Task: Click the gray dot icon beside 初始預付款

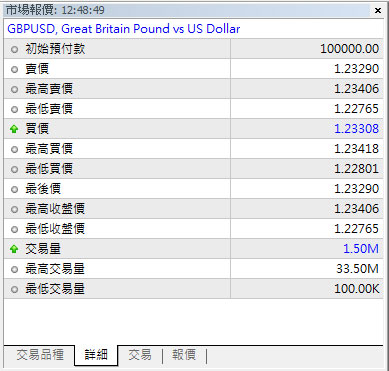Action: coord(14,50)
